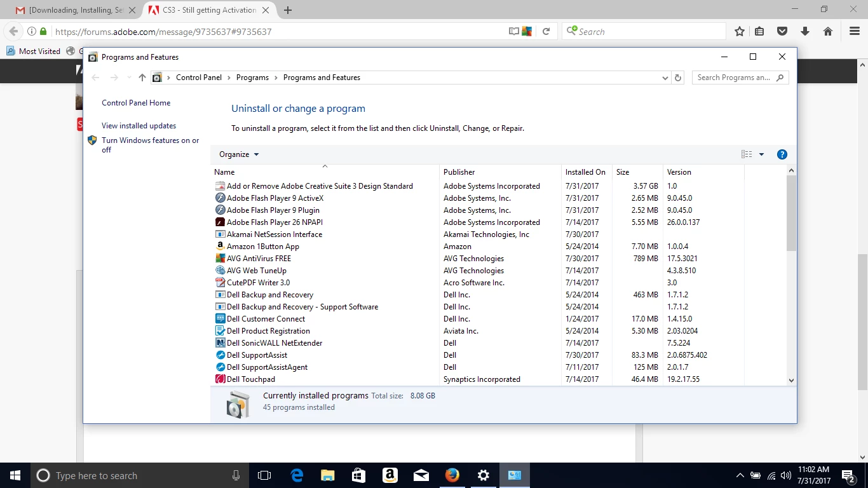The height and width of the screenshot is (488, 868).
Task: Open the Windows Start menu
Action: (x=15, y=475)
